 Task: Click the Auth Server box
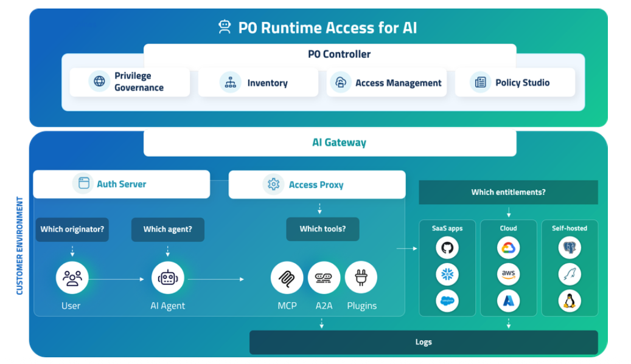(122, 184)
